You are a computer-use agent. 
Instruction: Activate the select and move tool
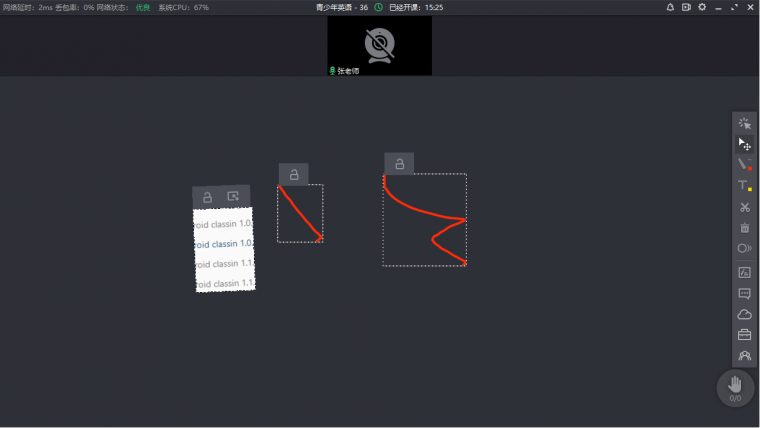744,144
